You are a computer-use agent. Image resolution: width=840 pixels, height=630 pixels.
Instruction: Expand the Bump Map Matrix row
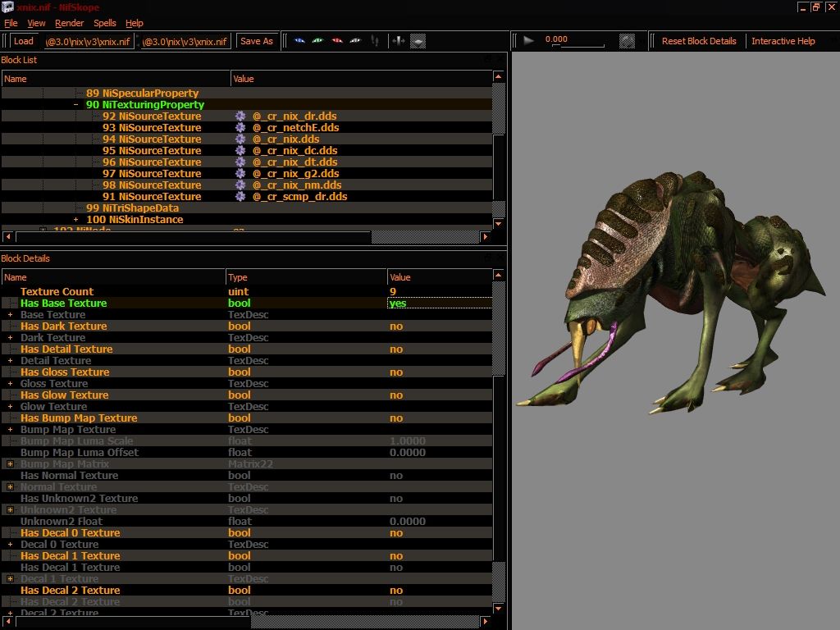click(10, 464)
